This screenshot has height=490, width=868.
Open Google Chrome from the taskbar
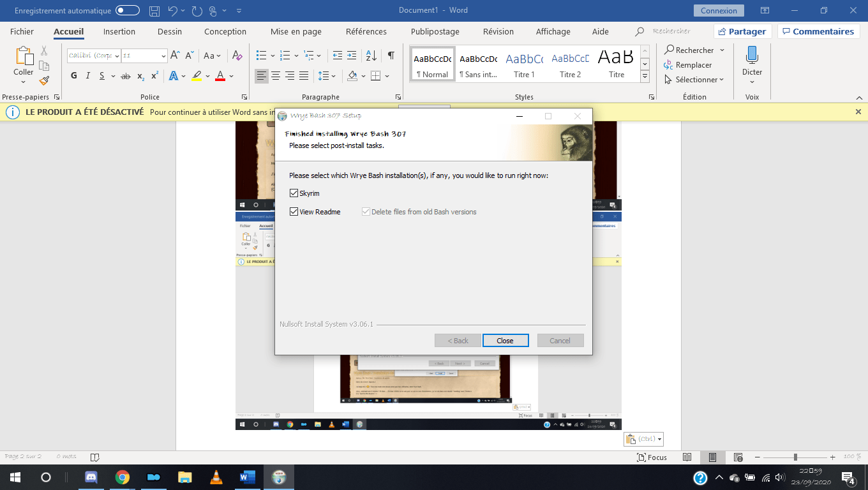[123, 477]
